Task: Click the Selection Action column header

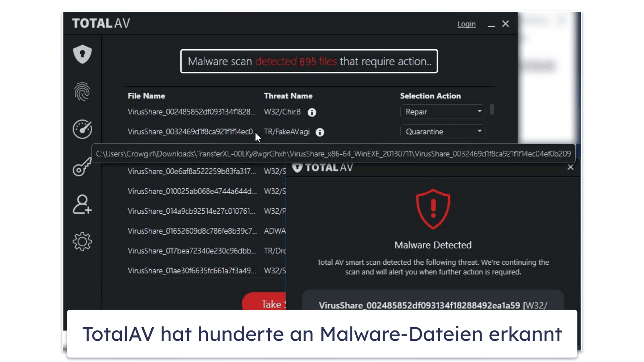Action: point(430,96)
